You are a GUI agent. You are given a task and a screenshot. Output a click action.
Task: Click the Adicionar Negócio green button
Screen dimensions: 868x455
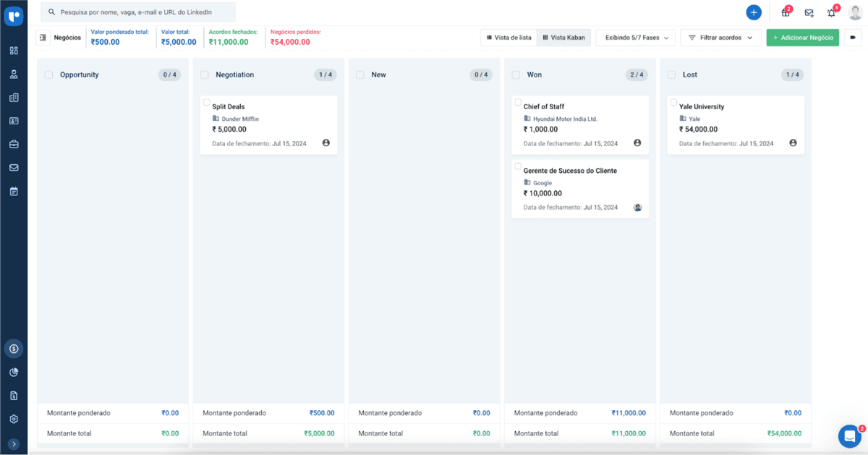(x=803, y=37)
